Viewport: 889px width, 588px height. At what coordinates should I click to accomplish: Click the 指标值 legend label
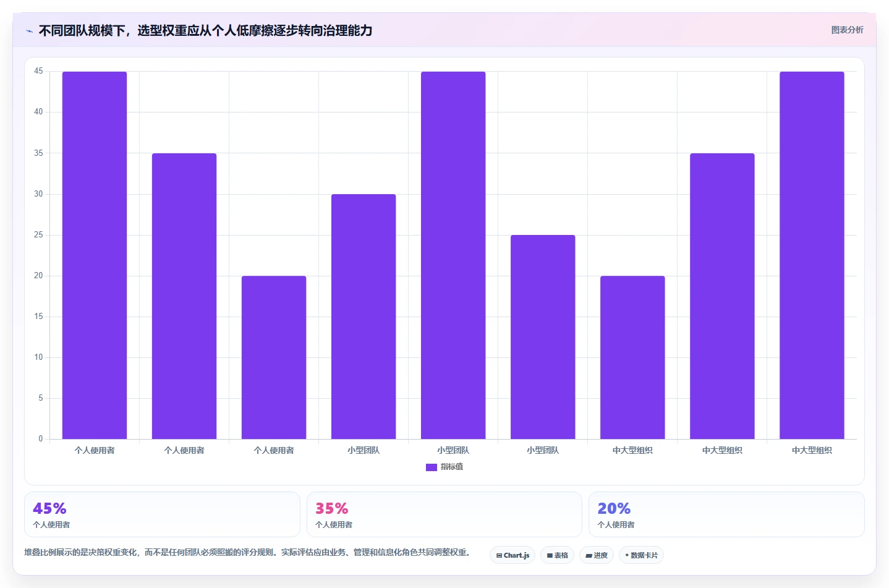(x=452, y=467)
